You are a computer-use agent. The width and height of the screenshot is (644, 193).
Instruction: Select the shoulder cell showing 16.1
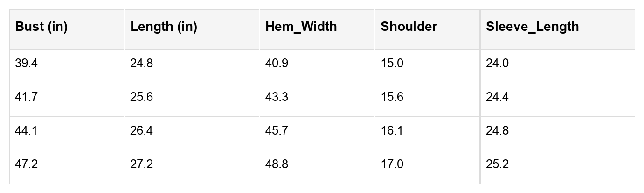pyautogui.click(x=391, y=131)
